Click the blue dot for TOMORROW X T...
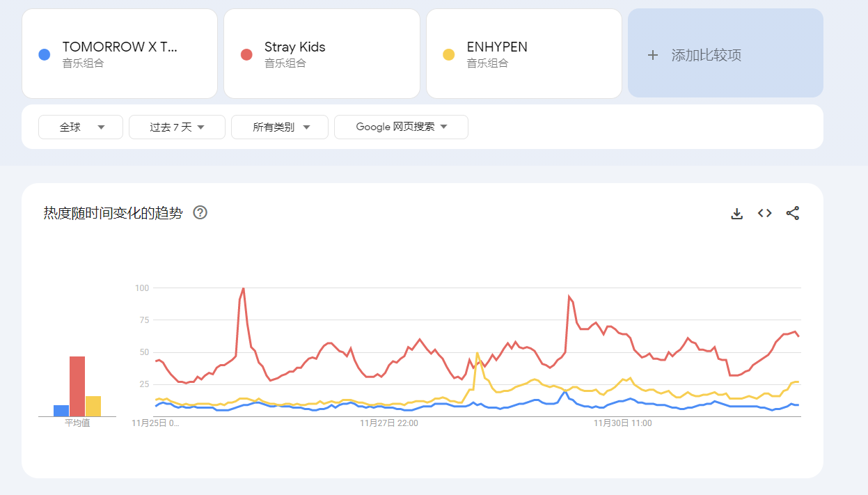 click(x=45, y=54)
